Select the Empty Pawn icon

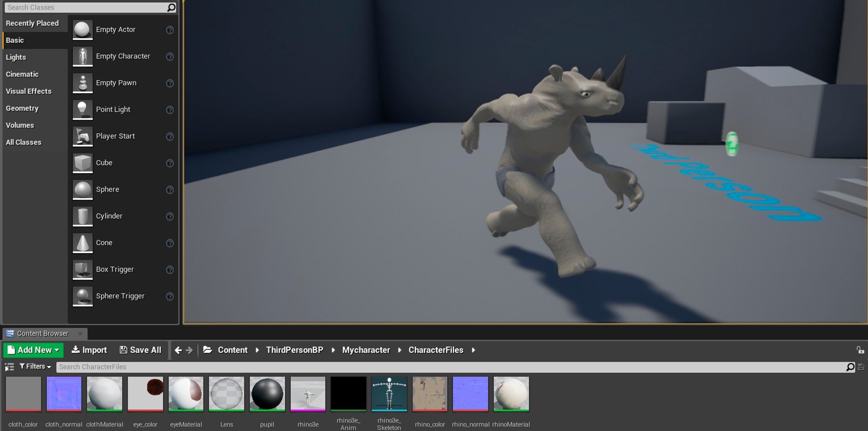point(83,83)
